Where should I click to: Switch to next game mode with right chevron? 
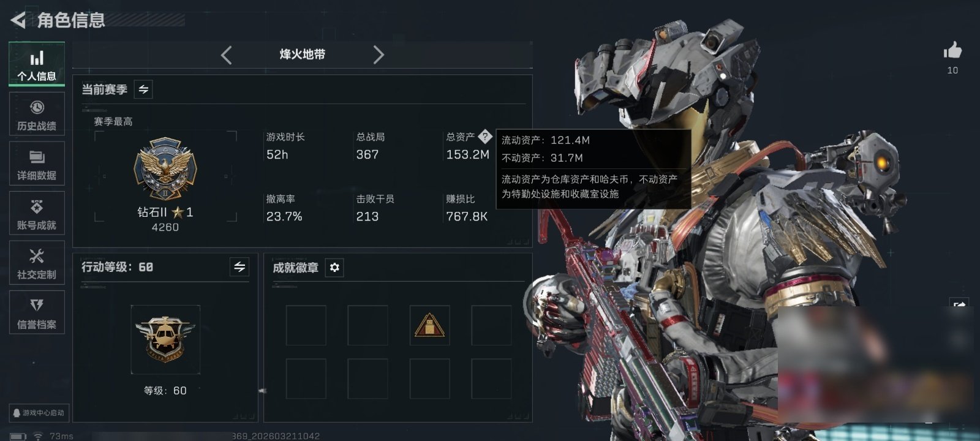[379, 55]
